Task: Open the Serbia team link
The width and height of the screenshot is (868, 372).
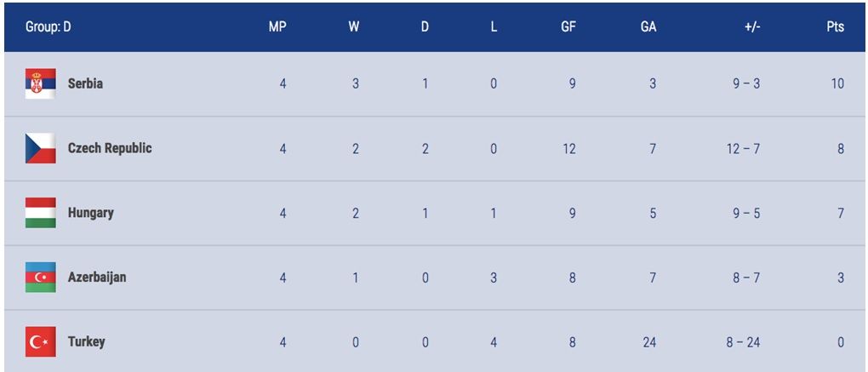Action: [x=85, y=83]
